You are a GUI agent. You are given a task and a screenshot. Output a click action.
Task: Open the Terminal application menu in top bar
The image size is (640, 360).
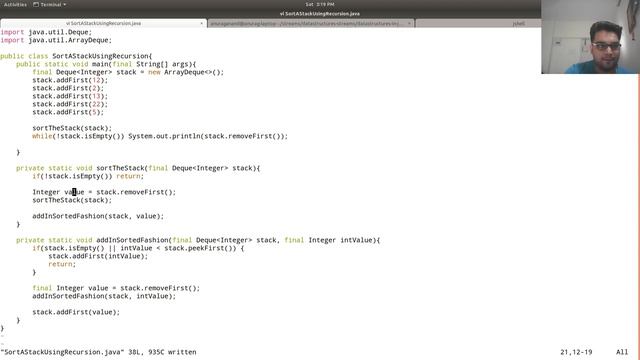coord(49,4)
